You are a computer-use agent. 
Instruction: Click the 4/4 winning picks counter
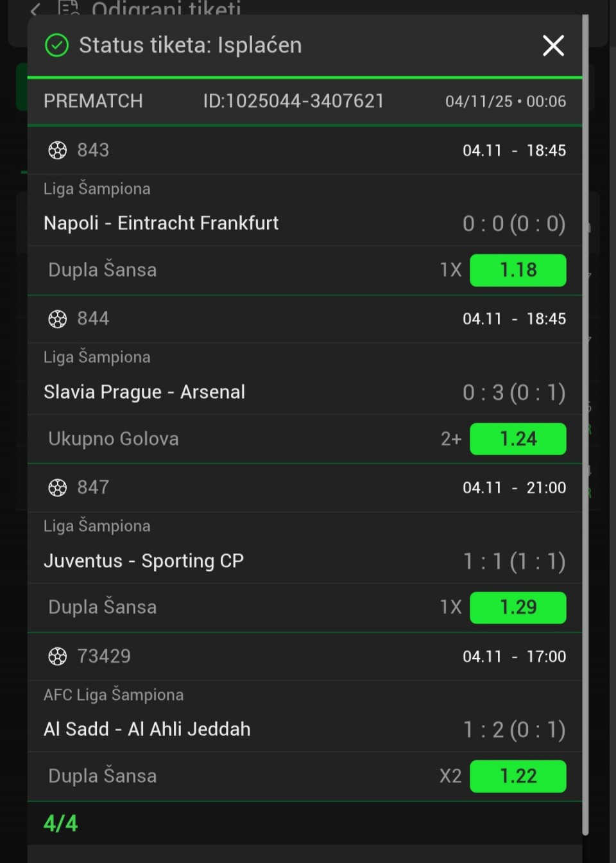(x=60, y=823)
